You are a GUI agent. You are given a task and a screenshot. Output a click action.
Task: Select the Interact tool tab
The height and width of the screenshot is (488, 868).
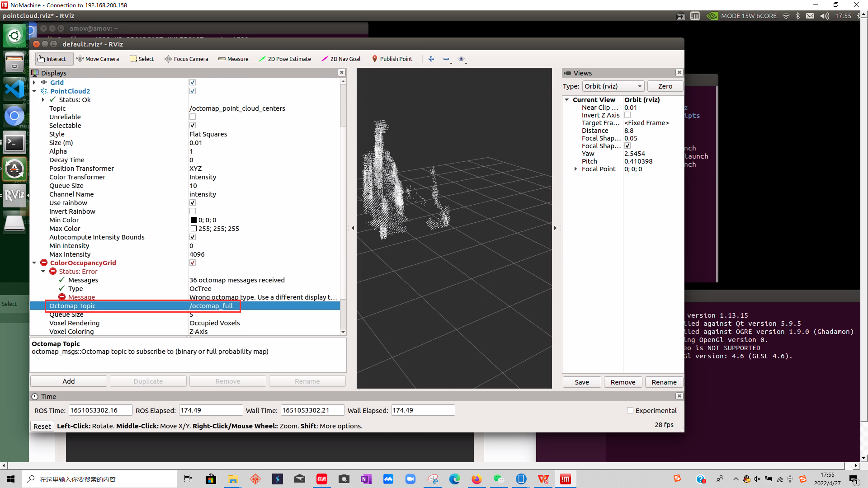52,59
